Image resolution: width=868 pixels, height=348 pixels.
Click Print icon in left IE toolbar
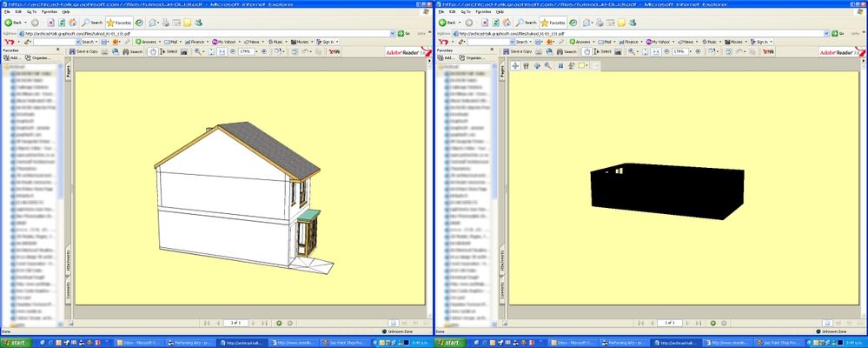point(165,23)
